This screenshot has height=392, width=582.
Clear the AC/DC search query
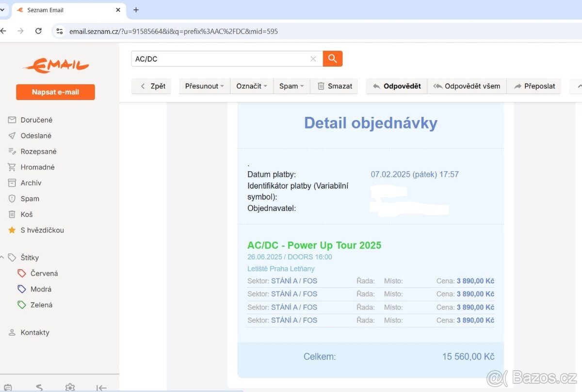313,59
